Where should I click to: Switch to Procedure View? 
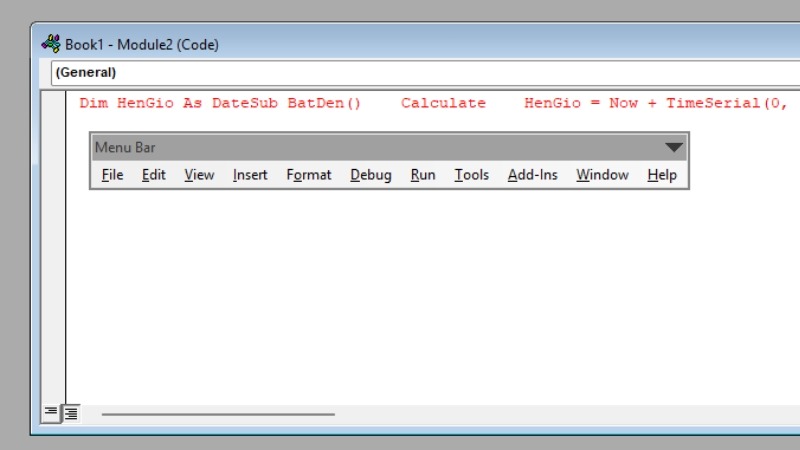tap(51, 412)
